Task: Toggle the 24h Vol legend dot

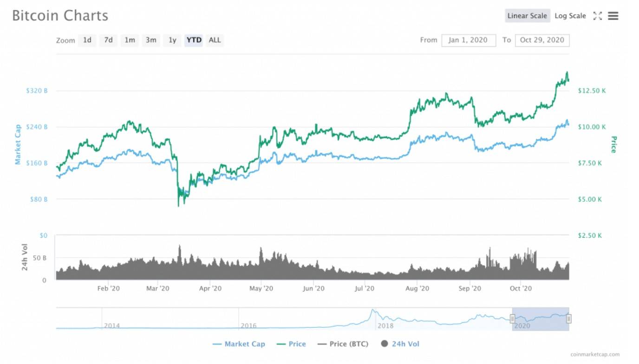Action: click(384, 344)
